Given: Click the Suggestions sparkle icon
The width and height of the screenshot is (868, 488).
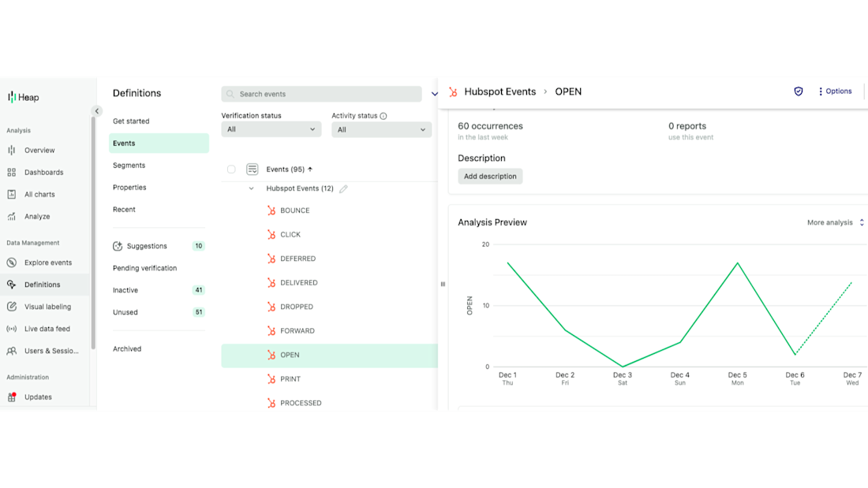Looking at the screenshot, I should (118, 246).
